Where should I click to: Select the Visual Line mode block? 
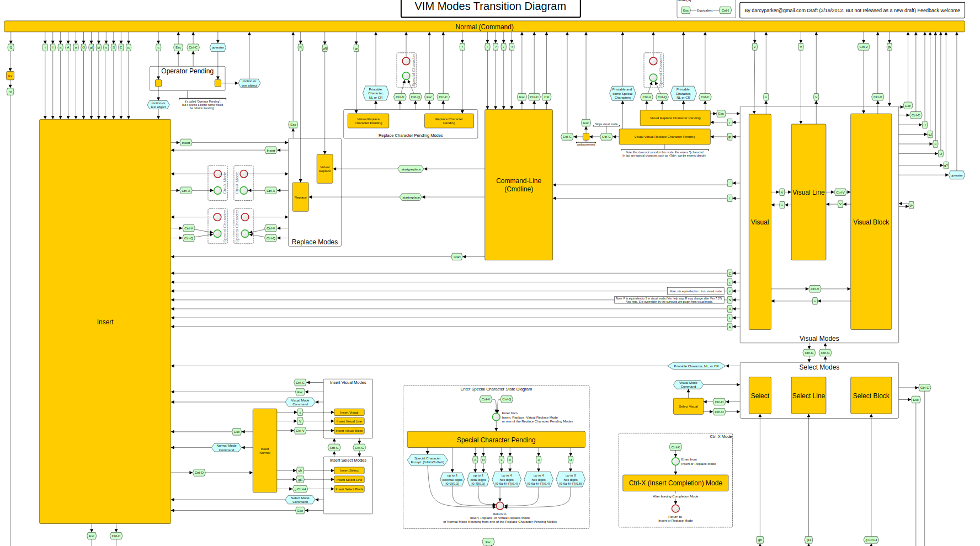pos(808,192)
